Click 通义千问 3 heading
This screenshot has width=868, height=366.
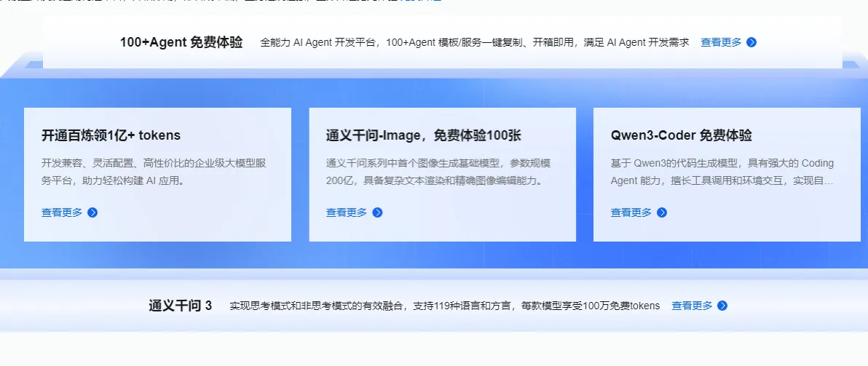pos(180,306)
